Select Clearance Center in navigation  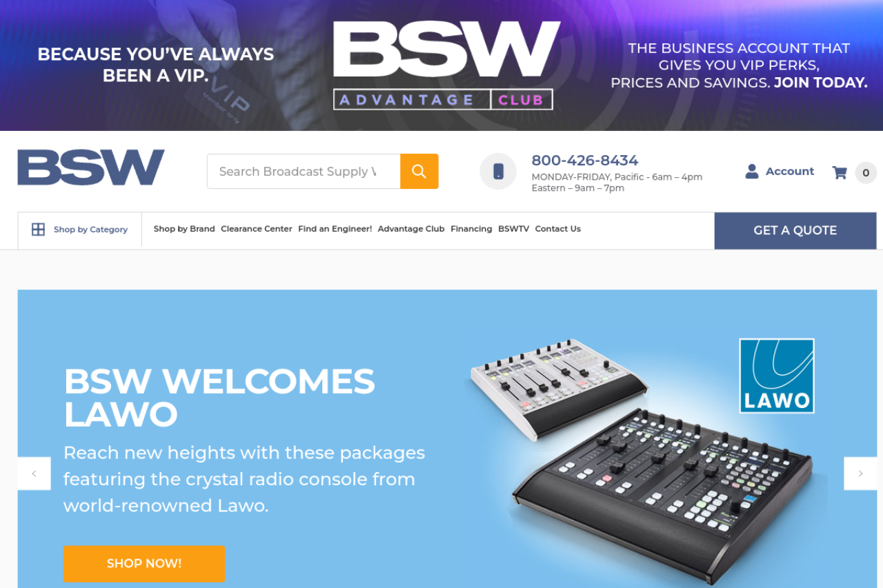tap(257, 229)
